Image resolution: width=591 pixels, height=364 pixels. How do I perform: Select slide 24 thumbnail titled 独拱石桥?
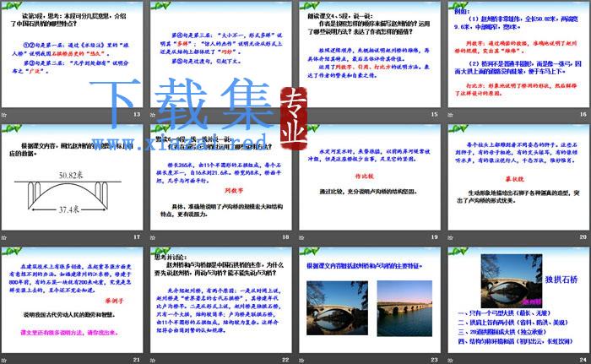(518, 301)
